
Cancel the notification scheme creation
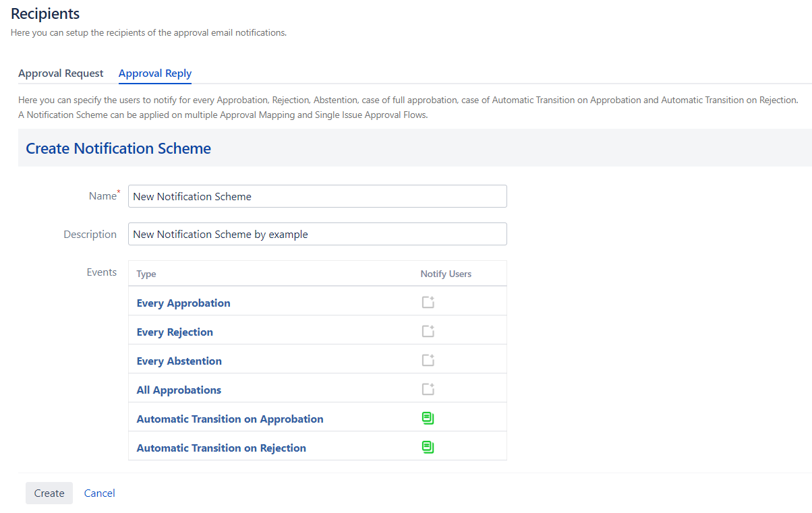point(99,493)
